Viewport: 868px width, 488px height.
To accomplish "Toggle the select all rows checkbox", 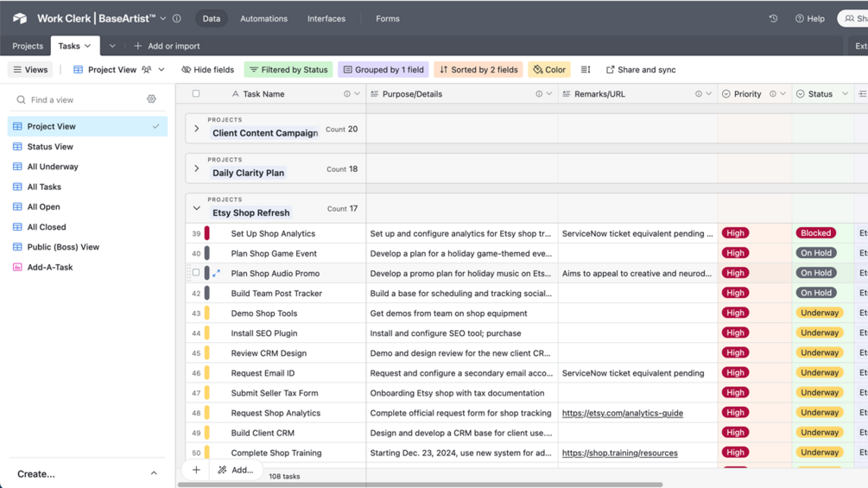I will point(196,93).
